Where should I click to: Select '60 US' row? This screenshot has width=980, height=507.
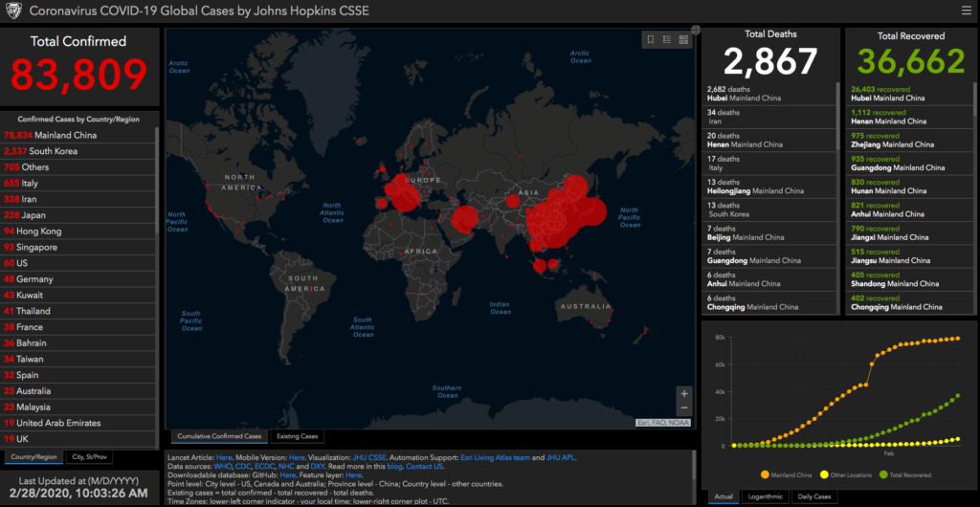[x=78, y=263]
